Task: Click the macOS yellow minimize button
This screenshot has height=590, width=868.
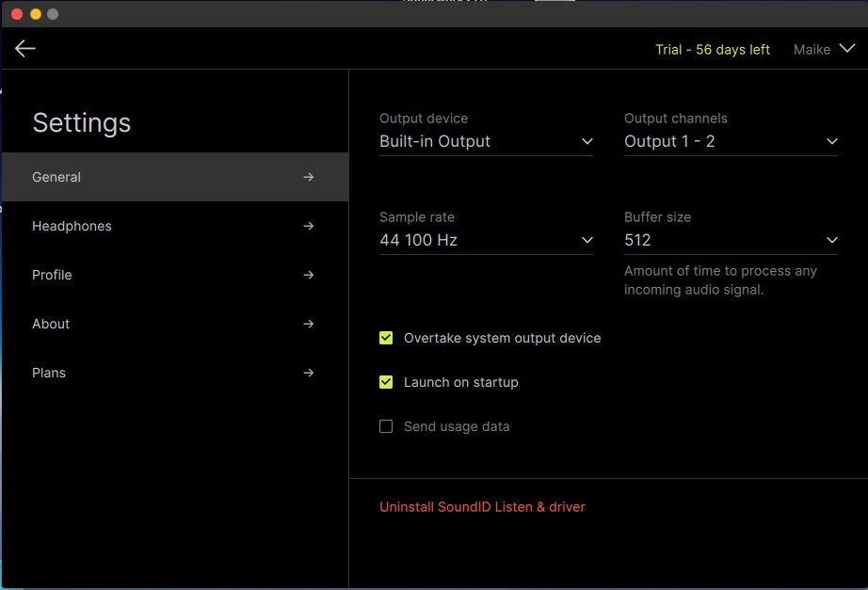Action: (x=36, y=14)
